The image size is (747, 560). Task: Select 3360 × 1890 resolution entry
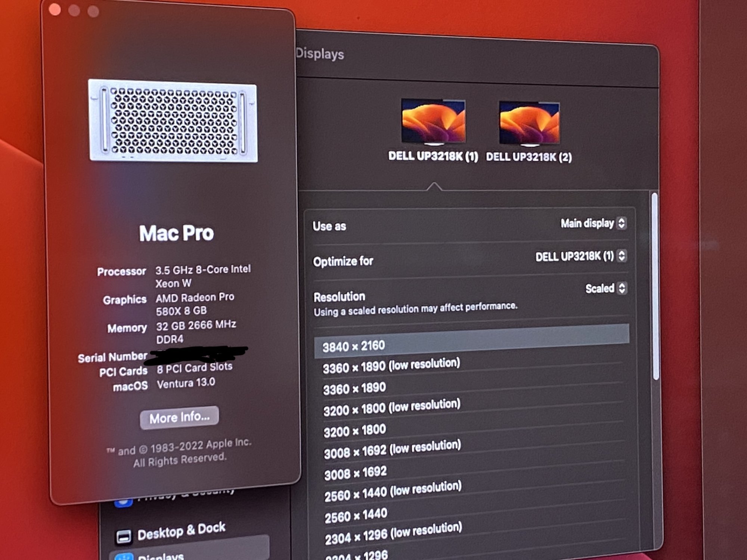(354, 388)
